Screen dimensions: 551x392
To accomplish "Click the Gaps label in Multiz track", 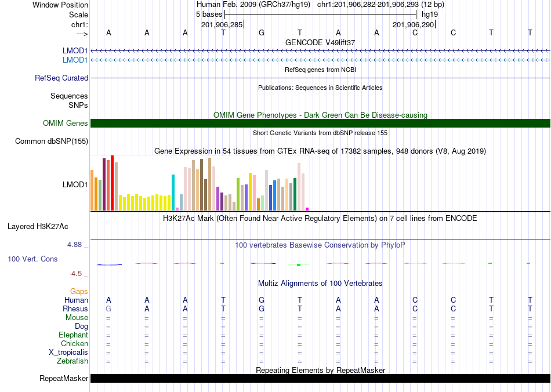I will [x=79, y=292].
